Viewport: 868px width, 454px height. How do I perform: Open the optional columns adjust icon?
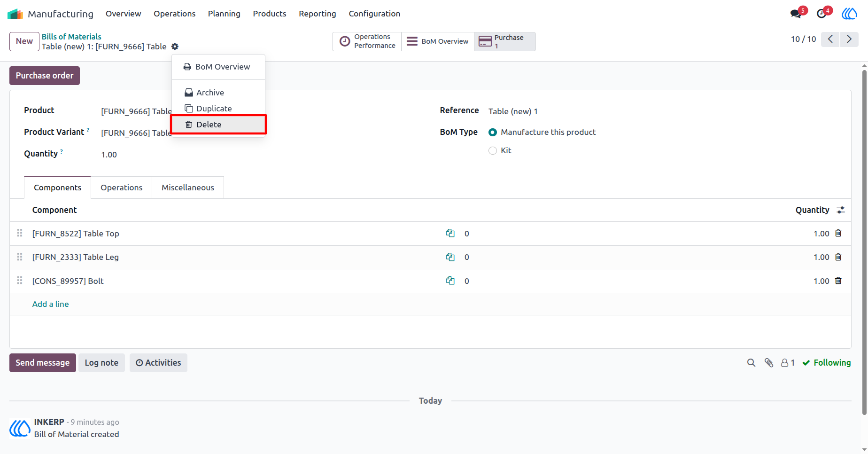[x=841, y=210]
